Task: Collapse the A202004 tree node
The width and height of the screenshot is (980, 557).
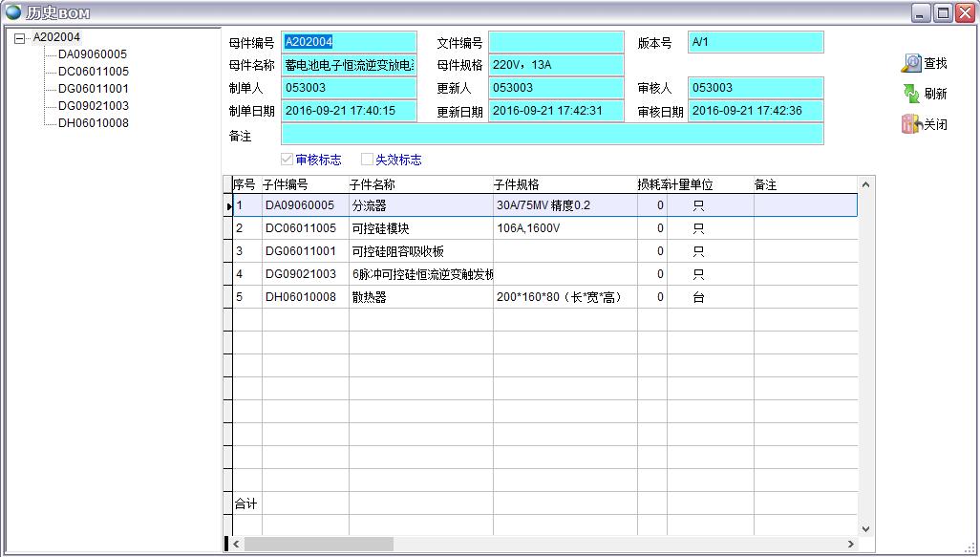Action: pos(20,38)
